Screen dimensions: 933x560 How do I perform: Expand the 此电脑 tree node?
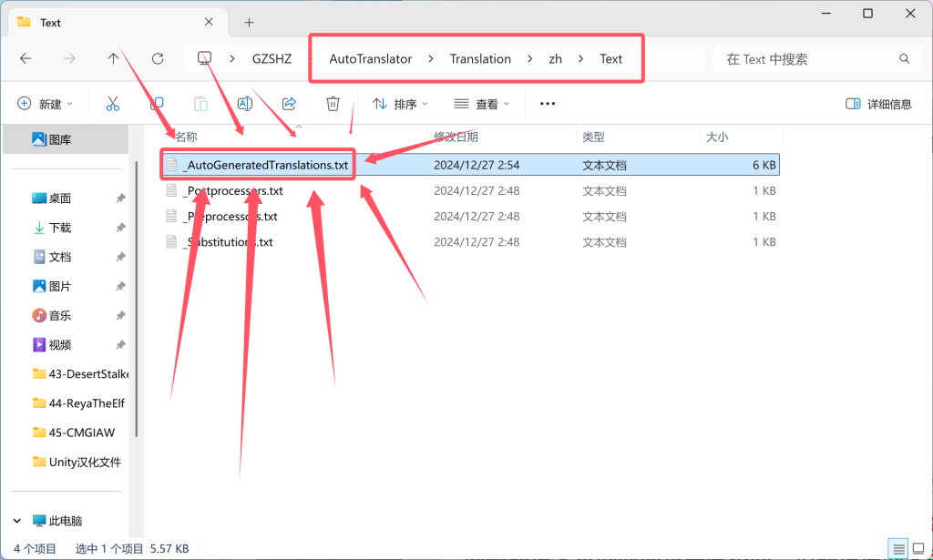coord(16,521)
